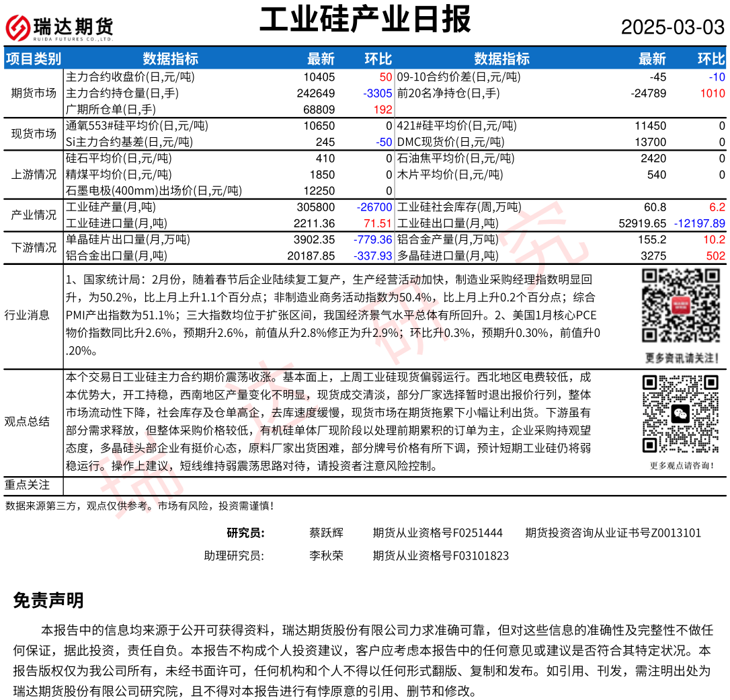Click the 观点总结 row label
Viewport: 730px width, 700px height.
pos(27,422)
